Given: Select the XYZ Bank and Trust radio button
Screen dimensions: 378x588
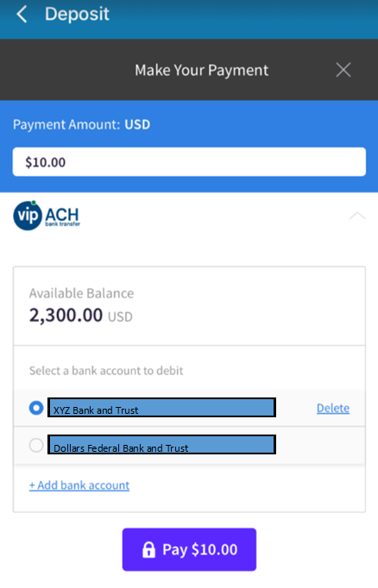Looking at the screenshot, I should point(36,408).
